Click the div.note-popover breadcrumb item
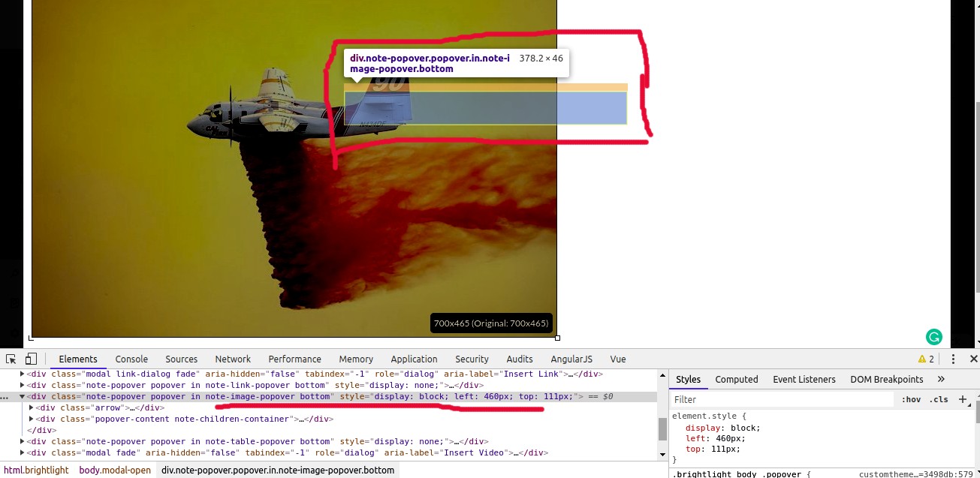 click(x=278, y=470)
